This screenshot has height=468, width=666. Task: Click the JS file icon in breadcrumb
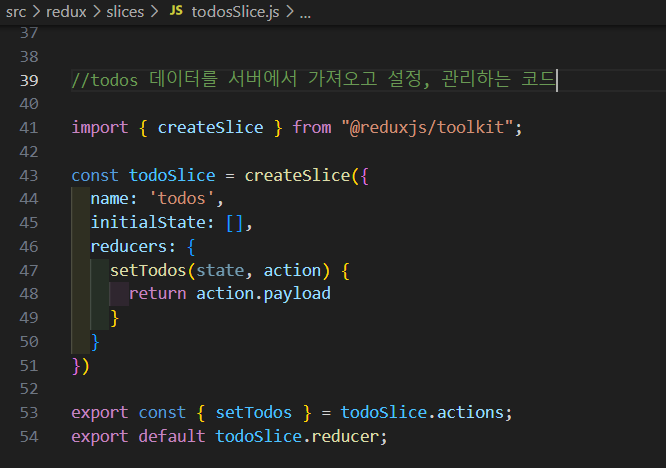[x=176, y=11]
